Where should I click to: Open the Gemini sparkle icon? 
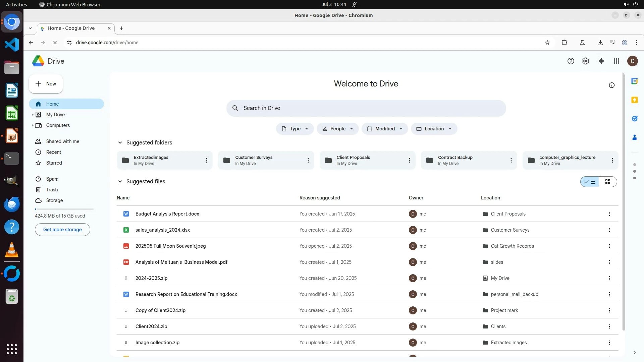pos(601,61)
